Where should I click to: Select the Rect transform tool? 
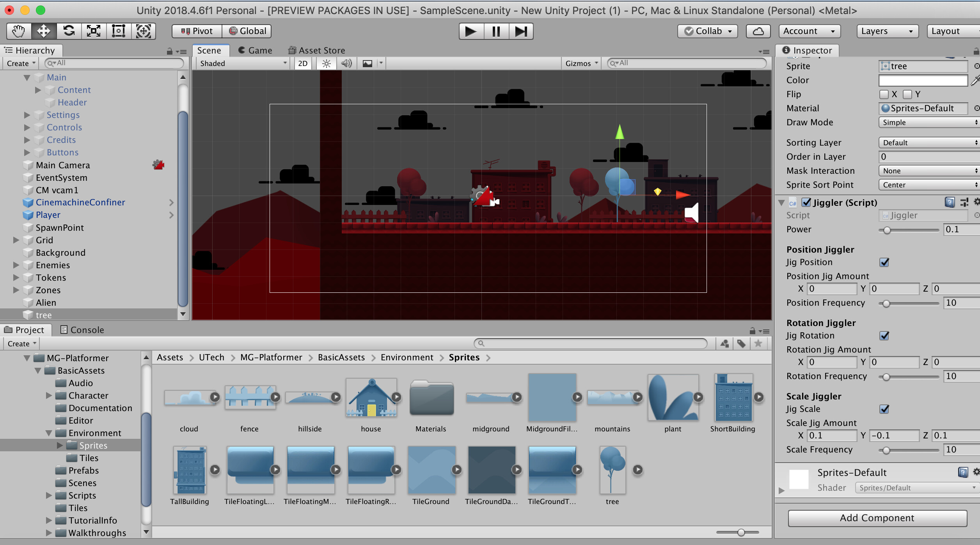(119, 31)
